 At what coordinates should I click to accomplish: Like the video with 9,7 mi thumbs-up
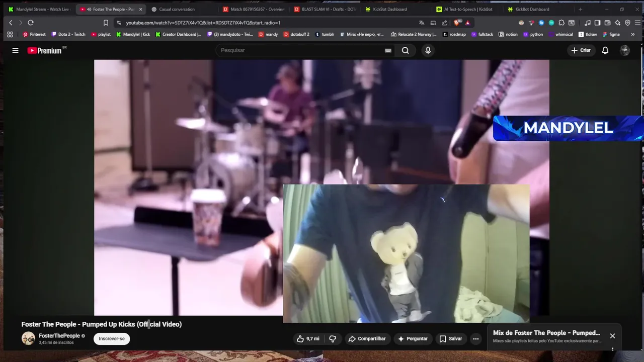click(x=308, y=339)
